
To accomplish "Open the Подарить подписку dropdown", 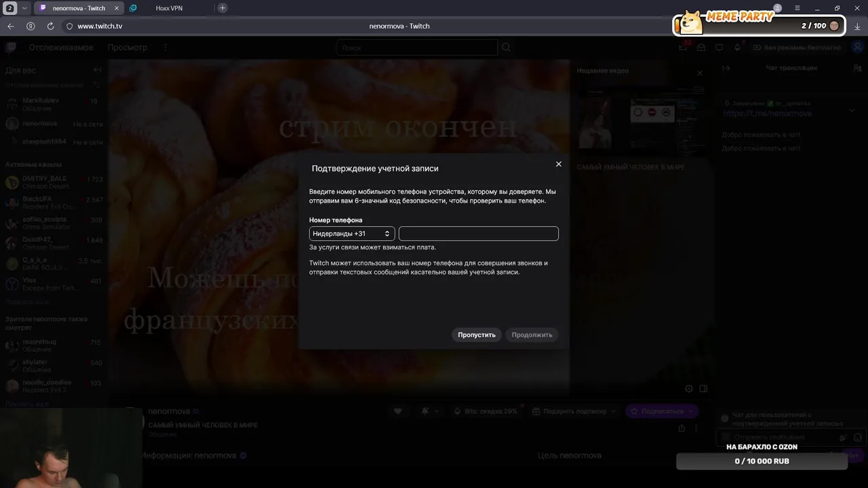I will tap(574, 411).
